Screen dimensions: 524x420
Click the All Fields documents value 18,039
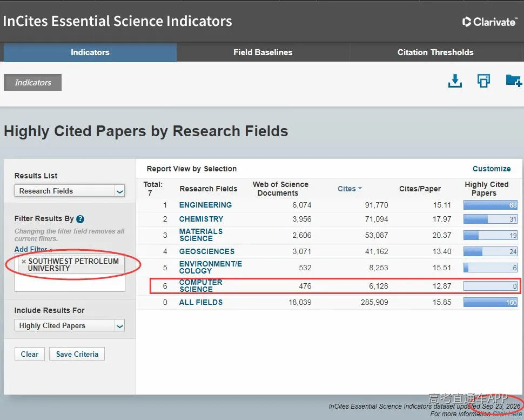pos(300,302)
